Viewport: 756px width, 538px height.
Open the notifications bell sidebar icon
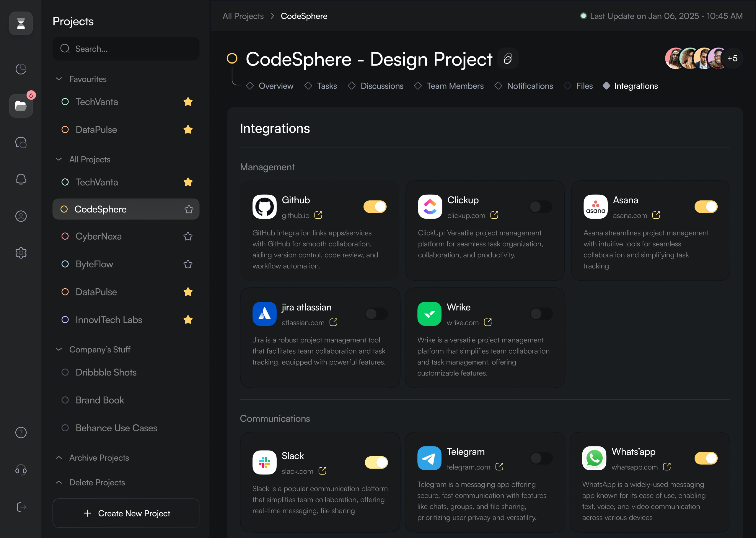tap(21, 179)
